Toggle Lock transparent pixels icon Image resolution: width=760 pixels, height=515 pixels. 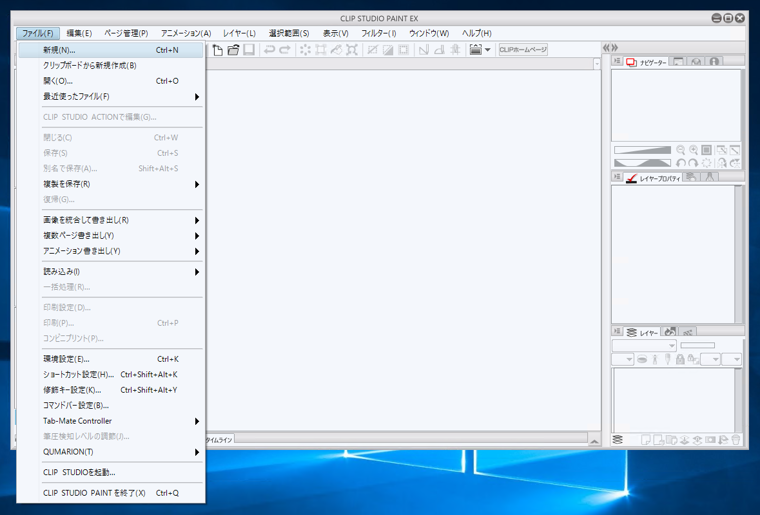[x=693, y=359]
